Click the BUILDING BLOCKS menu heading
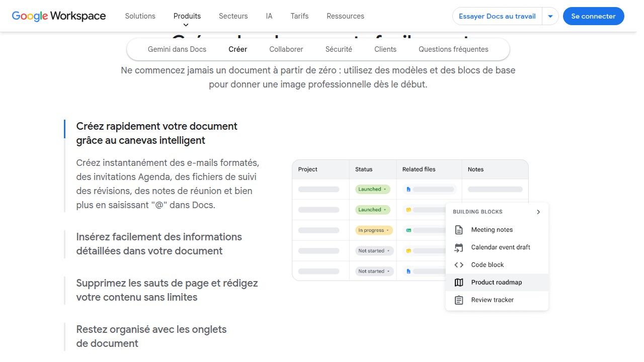The width and height of the screenshot is (644, 362). pos(477,212)
